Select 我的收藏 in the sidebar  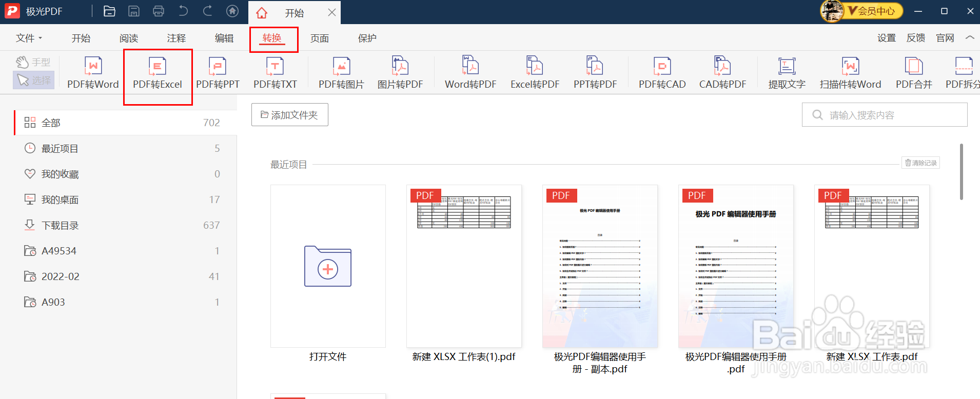pos(126,174)
